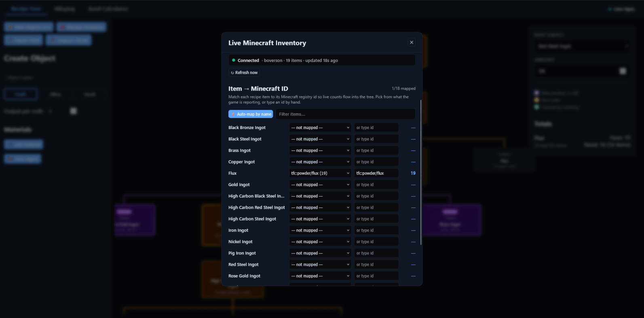644x318 pixels.
Task: Open the High Carbon Steel Ingot mapping dropdown
Action: (320, 219)
